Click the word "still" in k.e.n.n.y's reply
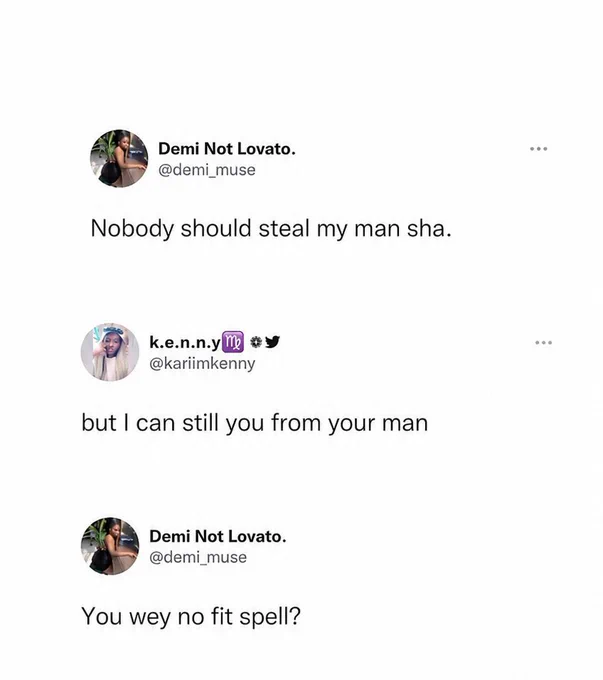The height and width of the screenshot is (680, 603). tap(200, 422)
